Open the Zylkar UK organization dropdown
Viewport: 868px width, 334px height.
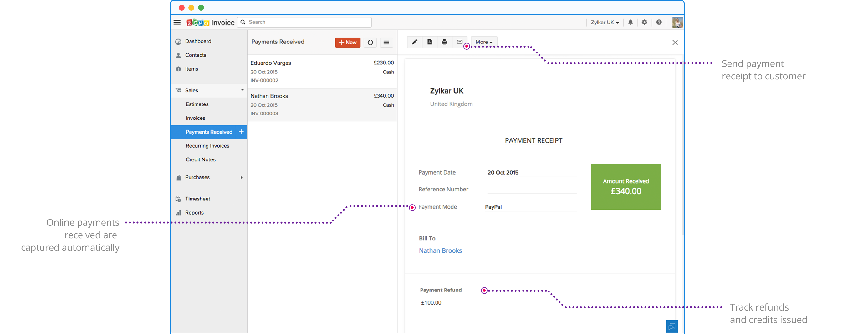[605, 22]
